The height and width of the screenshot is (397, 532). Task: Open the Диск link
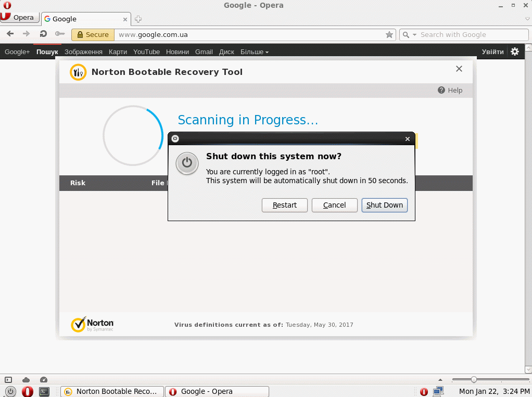226,52
